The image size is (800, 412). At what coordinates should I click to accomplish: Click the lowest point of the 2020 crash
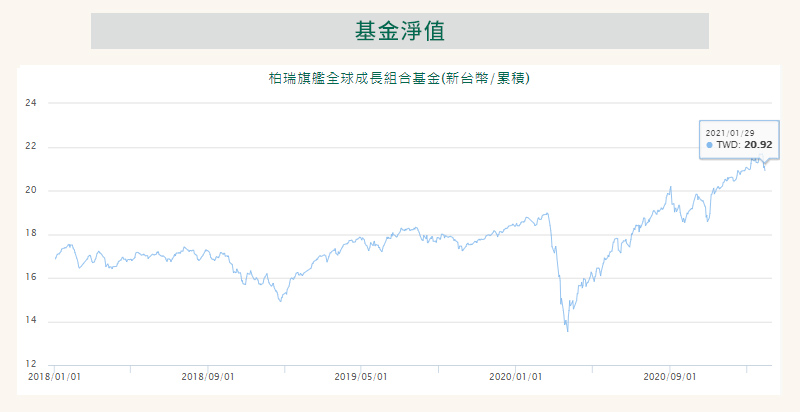point(567,331)
